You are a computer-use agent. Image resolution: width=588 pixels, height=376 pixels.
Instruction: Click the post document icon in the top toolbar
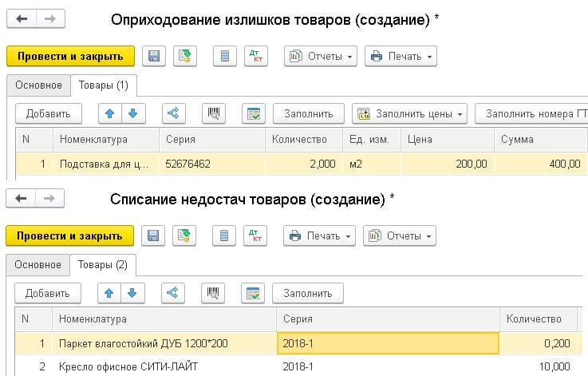(185, 57)
